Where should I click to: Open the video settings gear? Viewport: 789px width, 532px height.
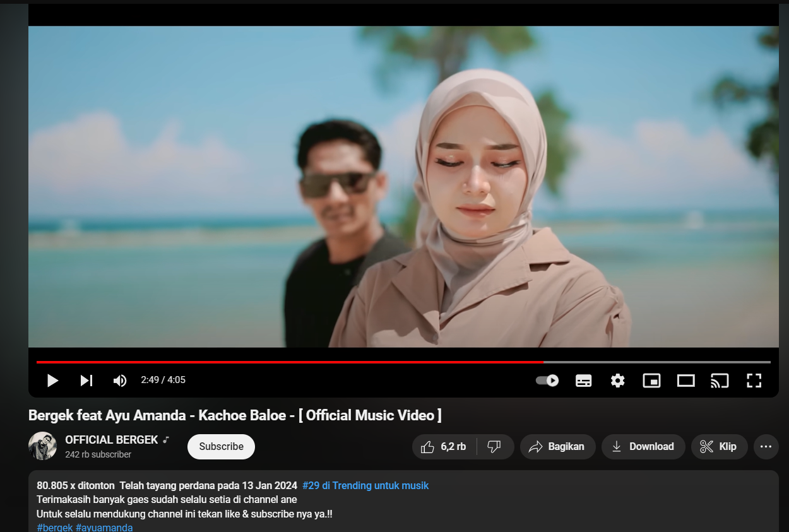pyautogui.click(x=618, y=381)
